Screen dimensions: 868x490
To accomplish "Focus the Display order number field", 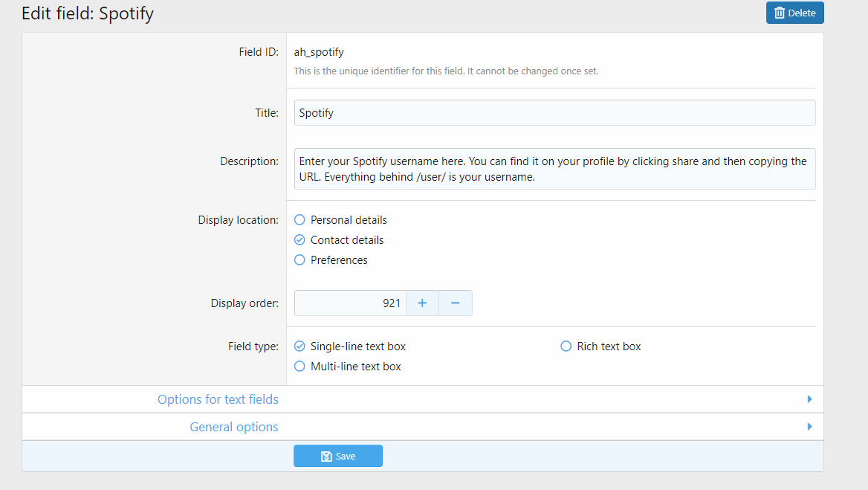I will pyautogui.click(x=350, y=303).
